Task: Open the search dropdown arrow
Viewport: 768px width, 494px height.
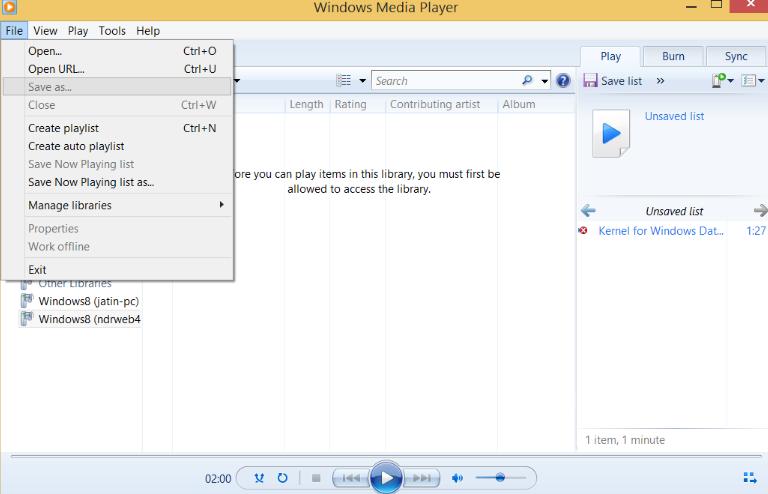Action: (544, 81)
